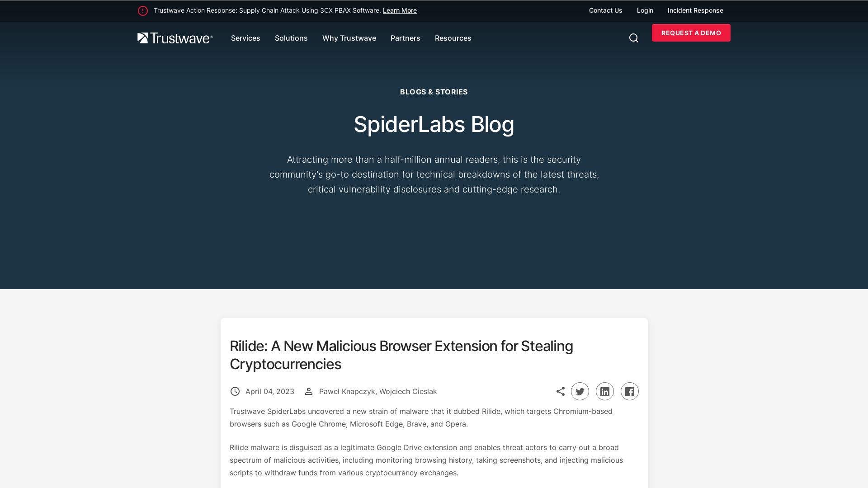Open the Services dropdown menu
Viewport: 868px width, 488px height.
(245, 38)
